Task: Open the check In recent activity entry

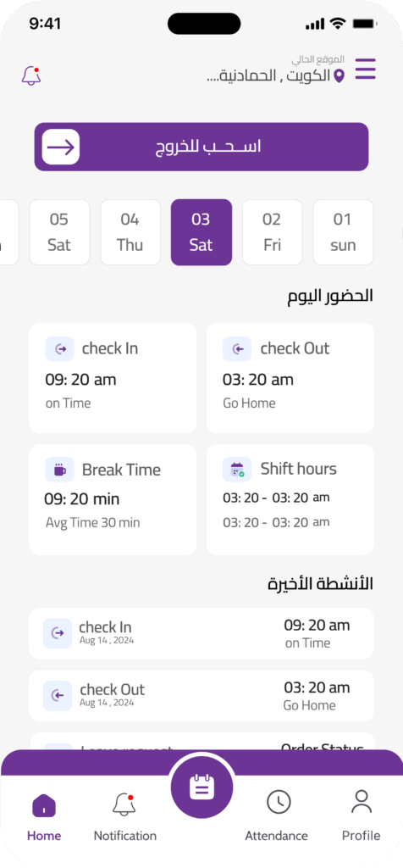Action: pos(201,634)
